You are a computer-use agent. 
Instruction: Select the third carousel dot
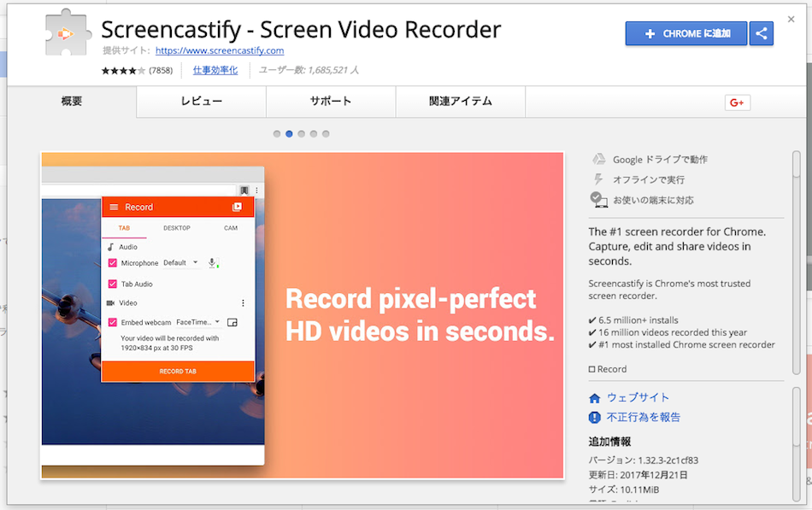(x=302, y=134)
